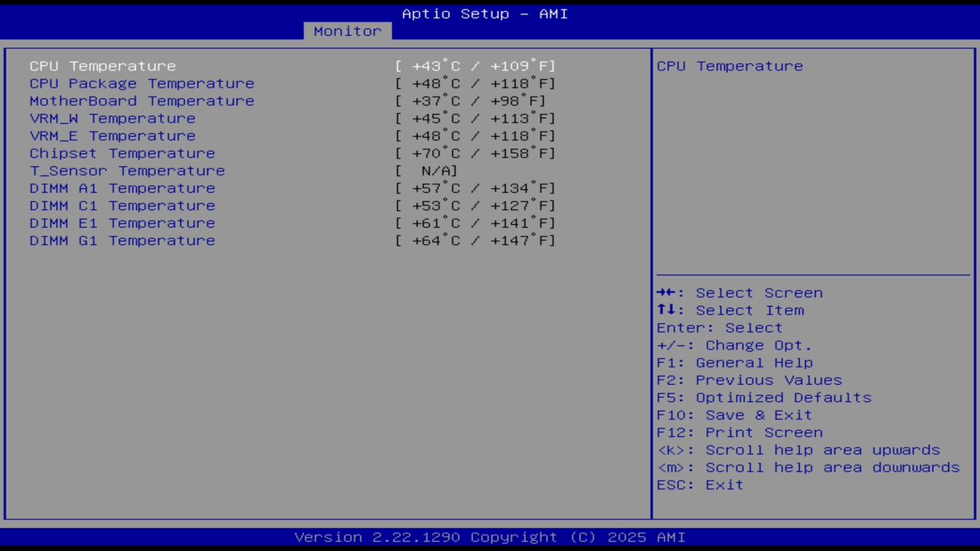Select VRM_W Temperature entry
The width and height of the screenshot is (980, 551).
pos(113,118)
